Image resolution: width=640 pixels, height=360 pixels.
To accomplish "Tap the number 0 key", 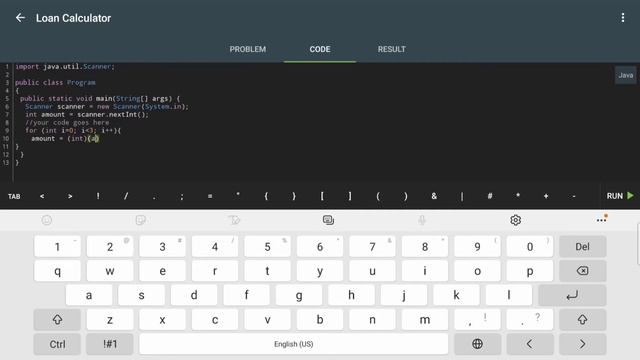I will pos(530,247).
